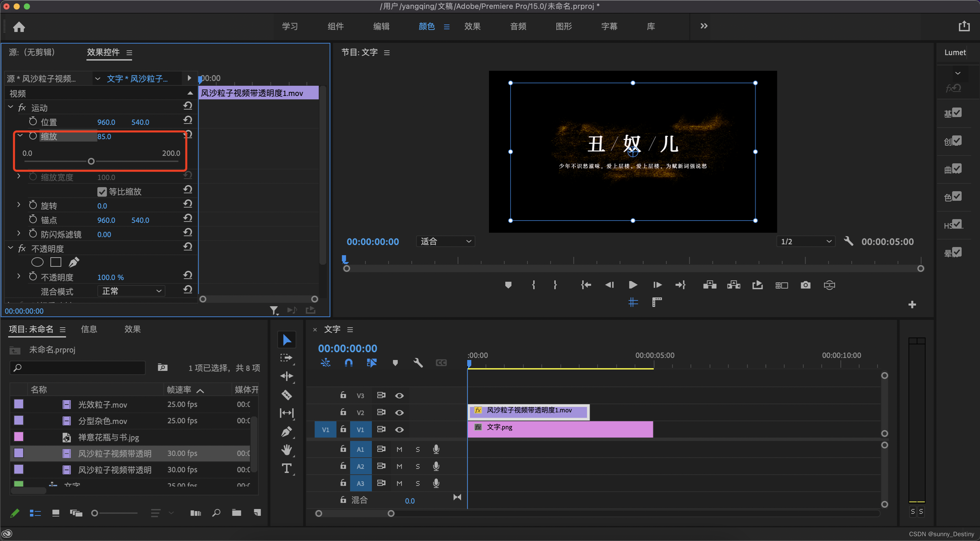
Task: Hide track V2 with eye icon
Action: tap(399, 412)
